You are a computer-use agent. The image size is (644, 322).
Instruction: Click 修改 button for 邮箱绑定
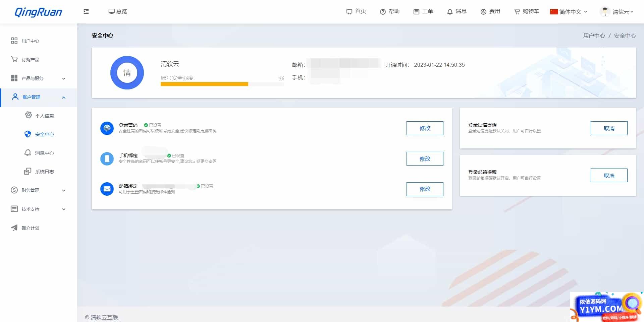(425, 189)
